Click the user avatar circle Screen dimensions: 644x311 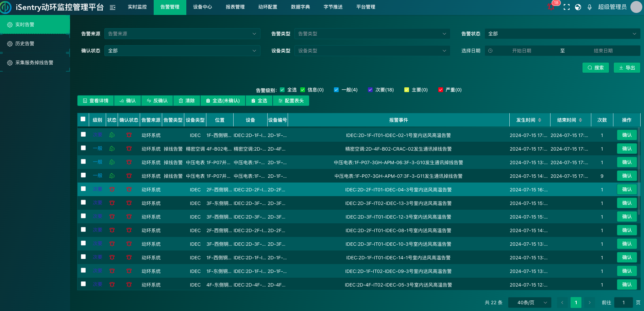pos(636,7)
